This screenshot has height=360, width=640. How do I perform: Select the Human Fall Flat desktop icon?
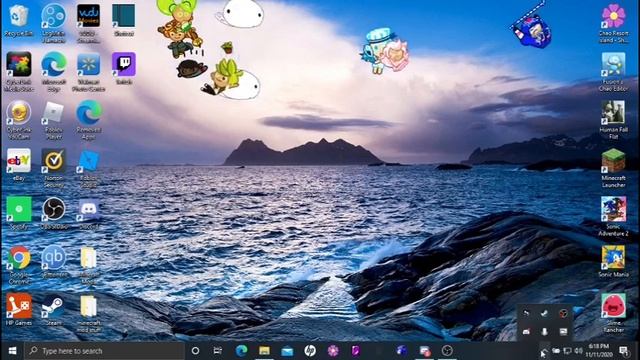click(x=613, y=120)
